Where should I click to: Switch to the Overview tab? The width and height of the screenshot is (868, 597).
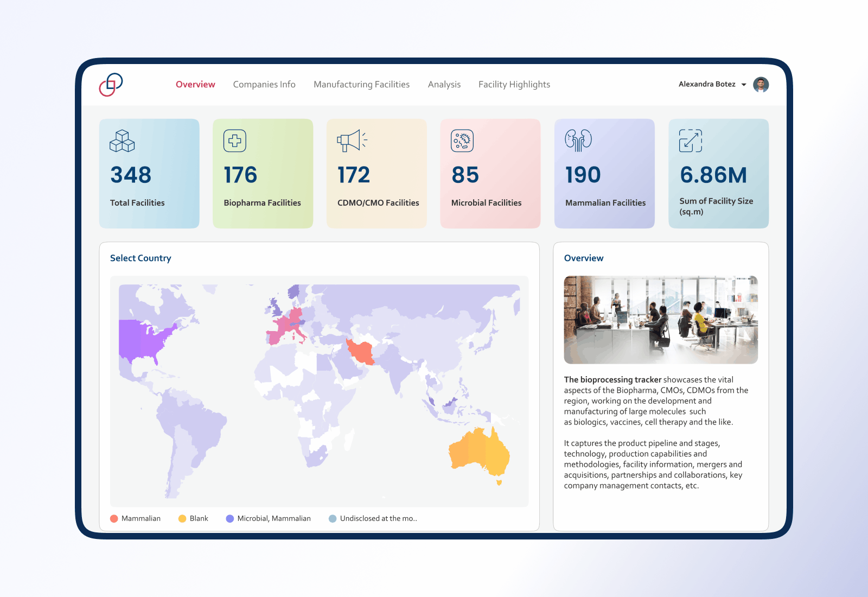195,84
